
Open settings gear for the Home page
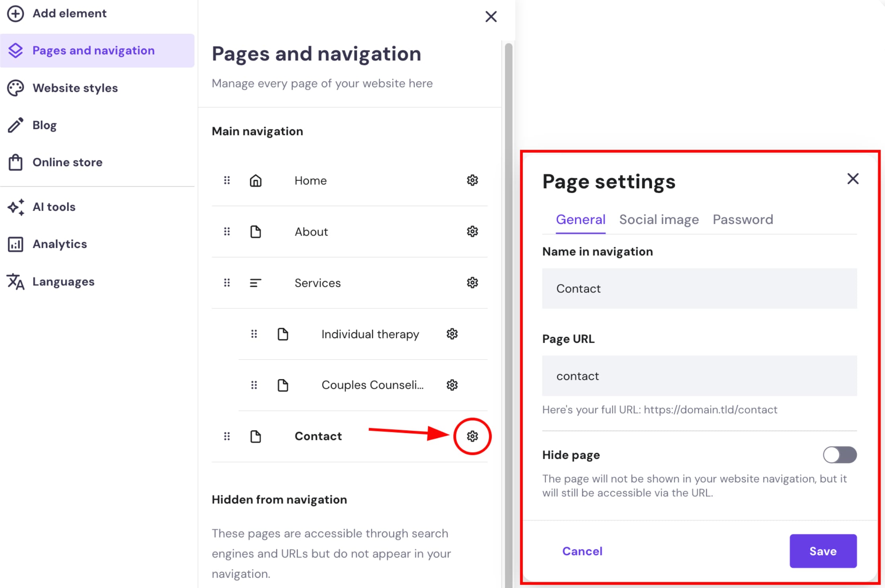pos(472,180)
